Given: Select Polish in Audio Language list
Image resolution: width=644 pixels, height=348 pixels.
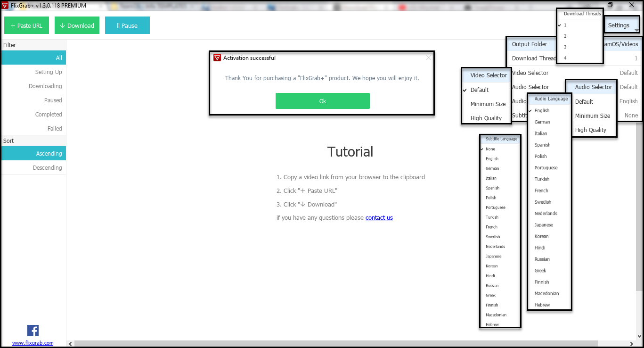Looking at the screenshot, I should coord(549,156).
